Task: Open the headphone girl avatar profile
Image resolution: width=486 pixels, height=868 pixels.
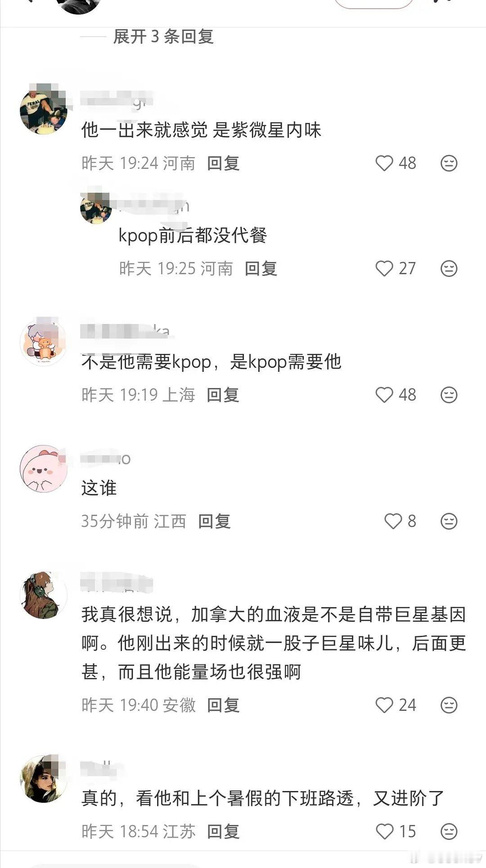Action: [x=44, y=595]
